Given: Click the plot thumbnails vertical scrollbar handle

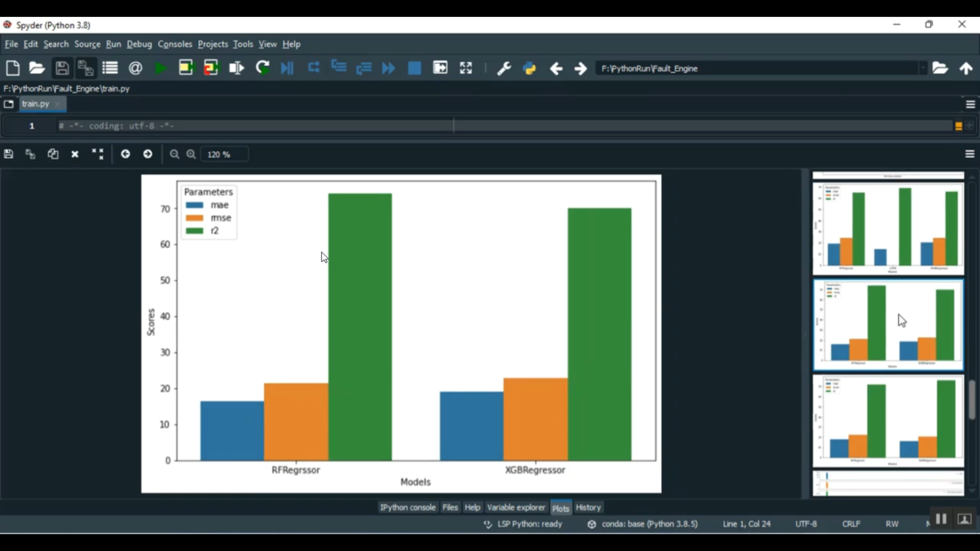Looking at the screenshot, I should coord(972,399).
